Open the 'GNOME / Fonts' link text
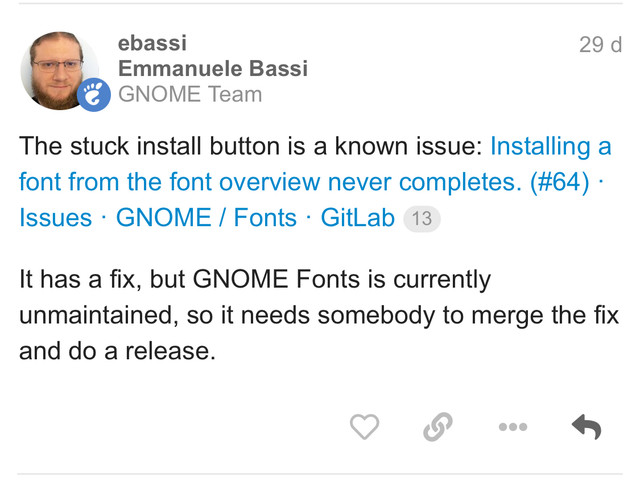This screenshot has width=640, height=482. [x=206, y=217]
